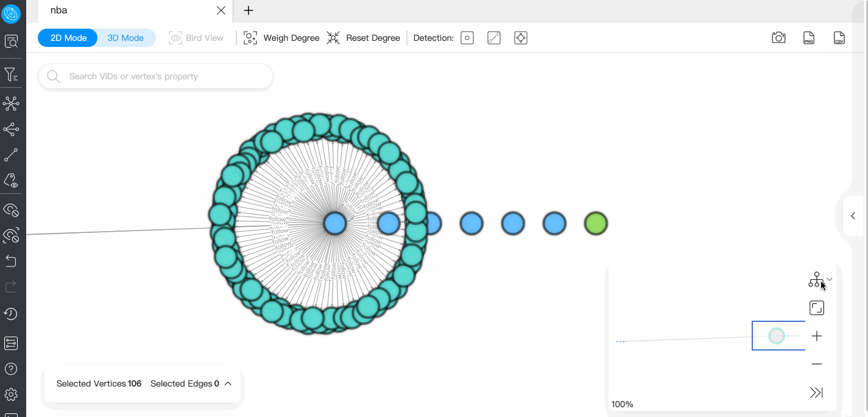This screenshot has width=868, height=417.
Task: Open the history clock icon in sidebar
Action: click(x=11, y=314)
